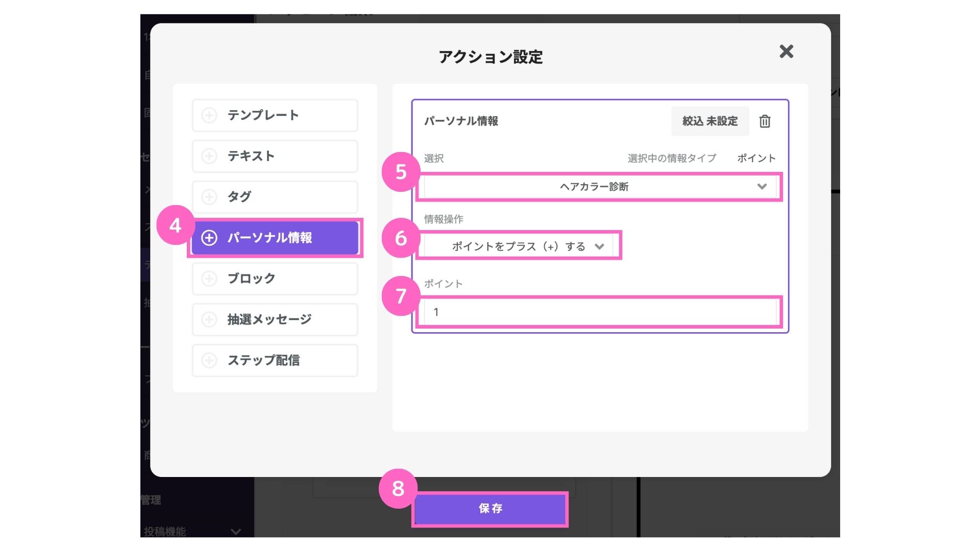Click plus icon beside ステップ配信

209,360
